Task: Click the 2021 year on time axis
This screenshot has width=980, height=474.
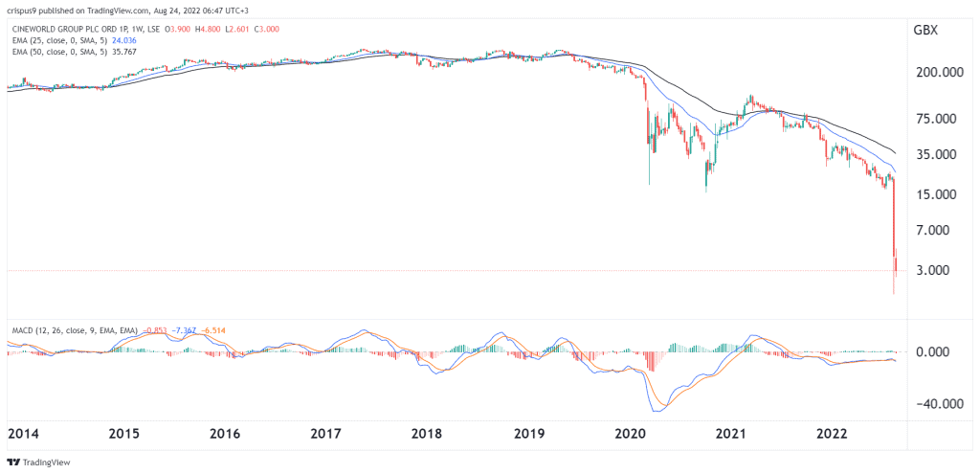Action: pyautogui.click(x=732, y=434)
